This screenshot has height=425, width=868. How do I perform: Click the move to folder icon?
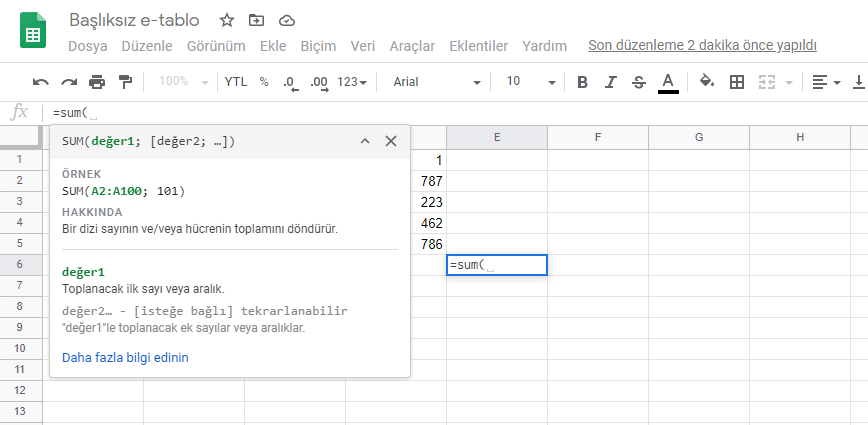[257, 20]
